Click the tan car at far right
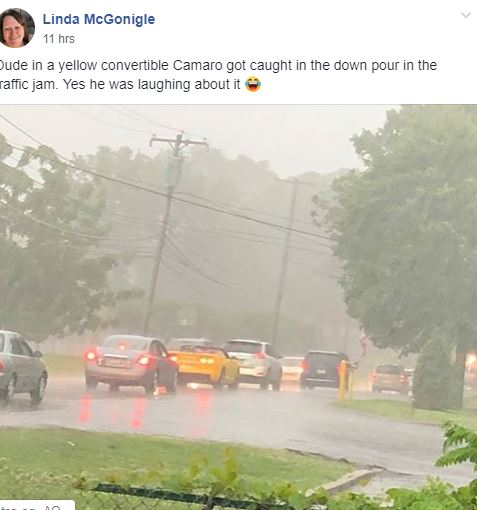 390,378
